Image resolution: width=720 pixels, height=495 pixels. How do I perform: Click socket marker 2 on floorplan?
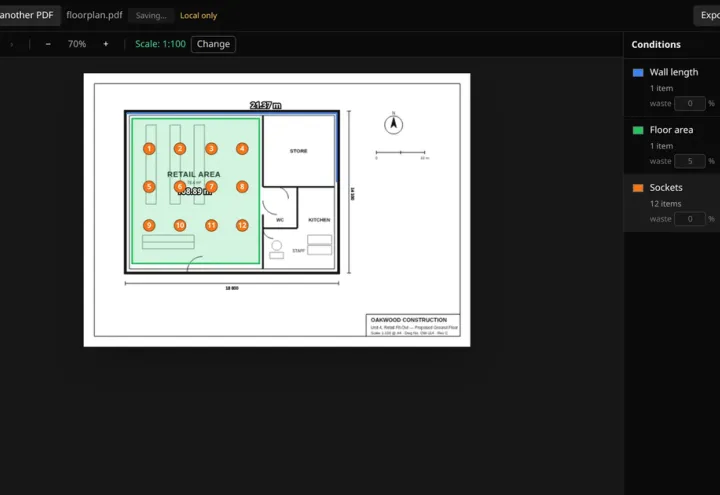tap(180, 148)
